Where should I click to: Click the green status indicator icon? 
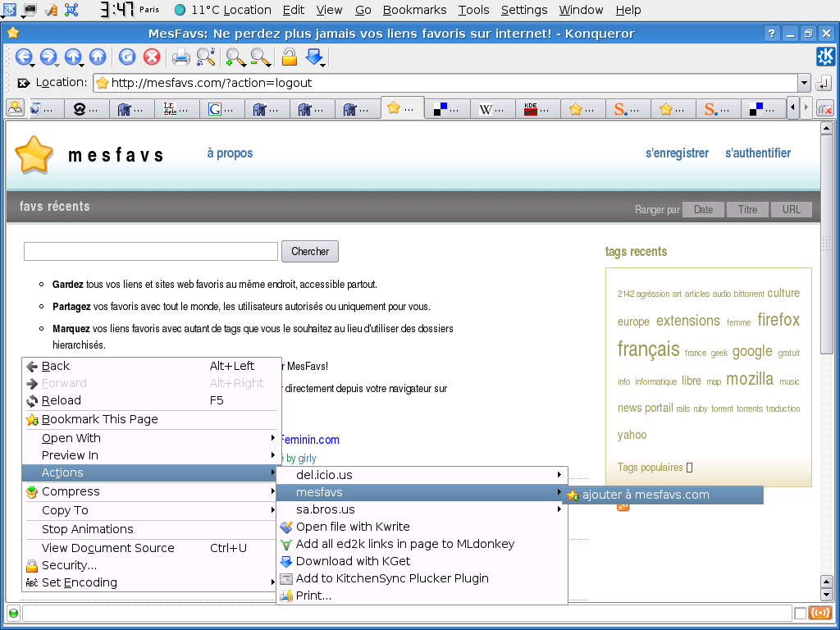pos(13,613)
